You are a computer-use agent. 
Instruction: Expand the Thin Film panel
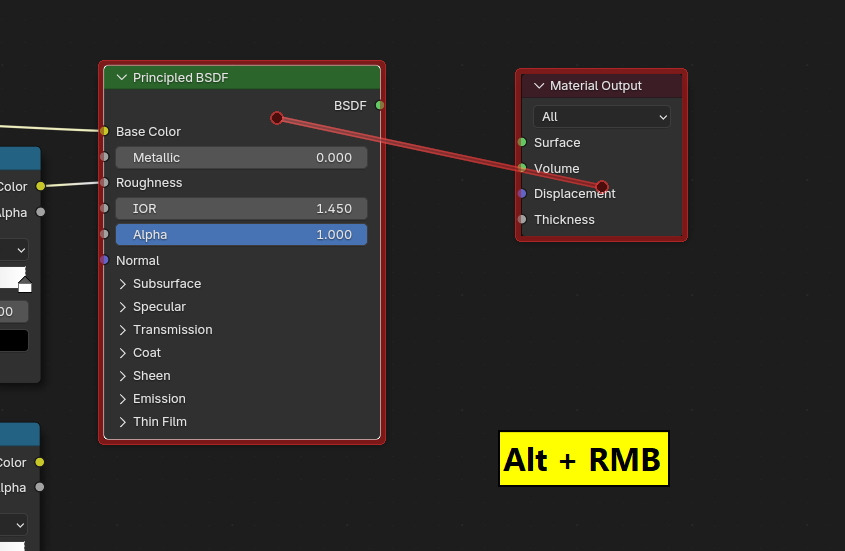(123, 422)
